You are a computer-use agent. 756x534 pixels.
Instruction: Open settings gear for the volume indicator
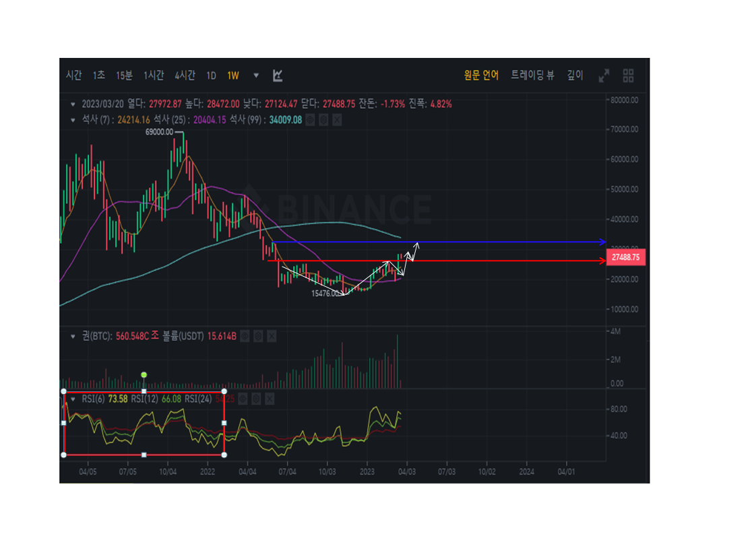(258, 335)
